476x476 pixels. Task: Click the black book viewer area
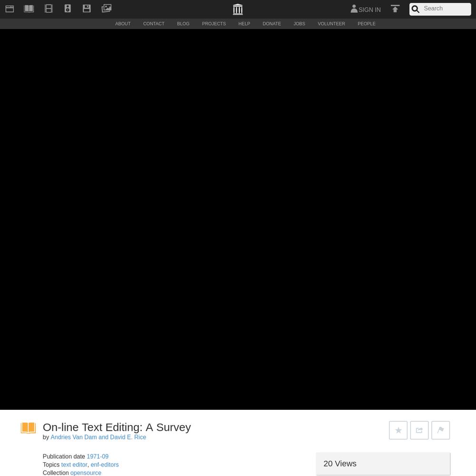point(238,219)
